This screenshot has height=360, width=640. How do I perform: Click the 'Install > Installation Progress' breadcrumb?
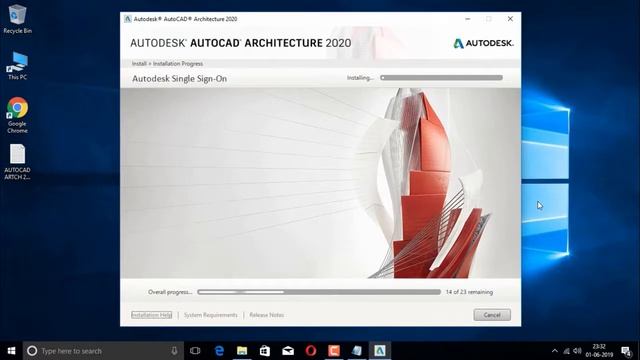[x=167, y=64]
